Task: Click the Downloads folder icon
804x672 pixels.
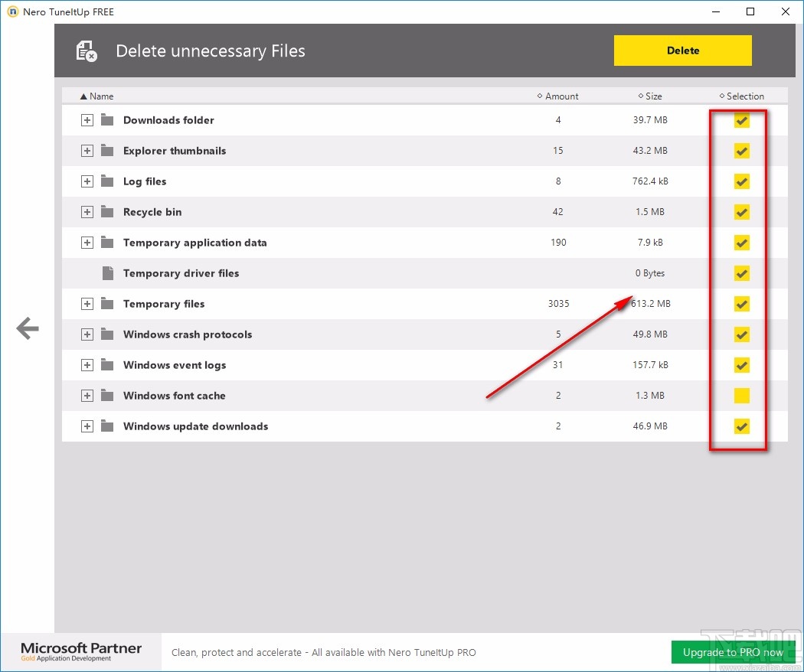Action: [x=107, y=120]
